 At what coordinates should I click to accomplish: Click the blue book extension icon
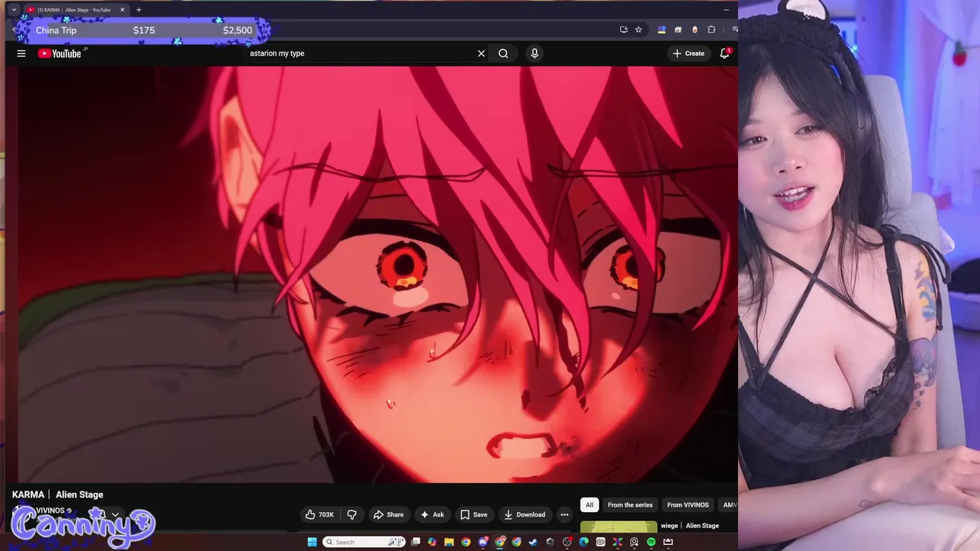click(661, 30)
